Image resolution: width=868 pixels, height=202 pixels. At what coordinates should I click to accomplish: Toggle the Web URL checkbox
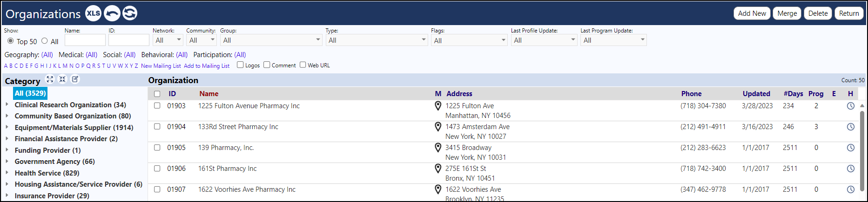click(x=303, y=65)
